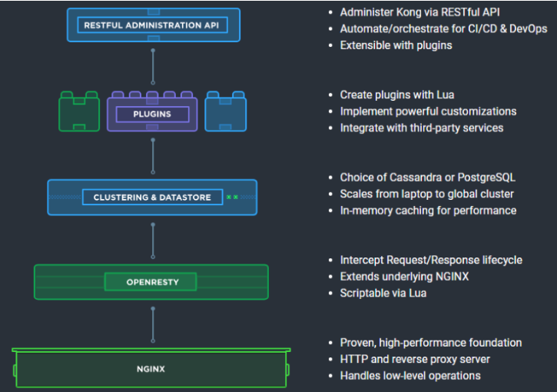Click 'HTTP and reverse proxy server' bullet
This screenshot has height=392, width=557.
click(415, 359)
